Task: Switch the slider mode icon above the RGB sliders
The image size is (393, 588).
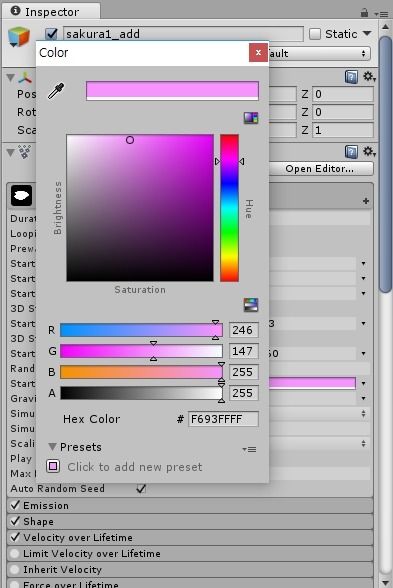Action: [x=251, y=305]
